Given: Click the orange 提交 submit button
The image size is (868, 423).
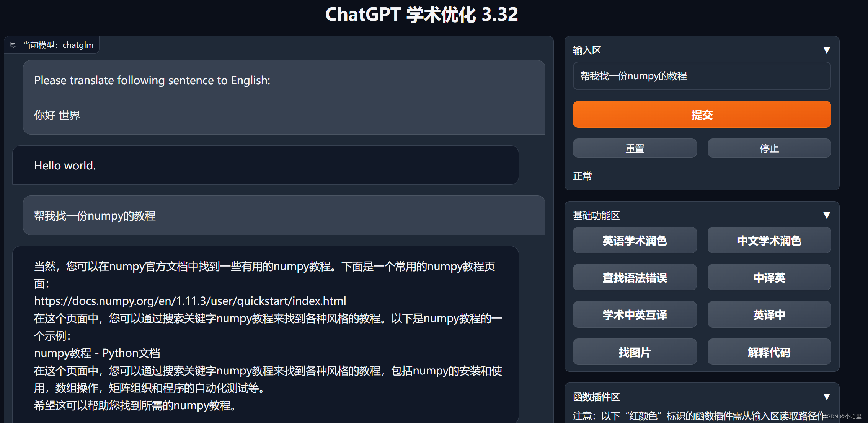Looking at the screenshot, I should 702,114.
